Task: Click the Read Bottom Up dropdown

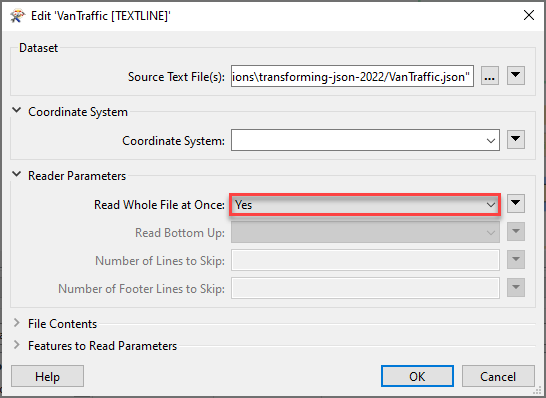Action: (365, 232)
